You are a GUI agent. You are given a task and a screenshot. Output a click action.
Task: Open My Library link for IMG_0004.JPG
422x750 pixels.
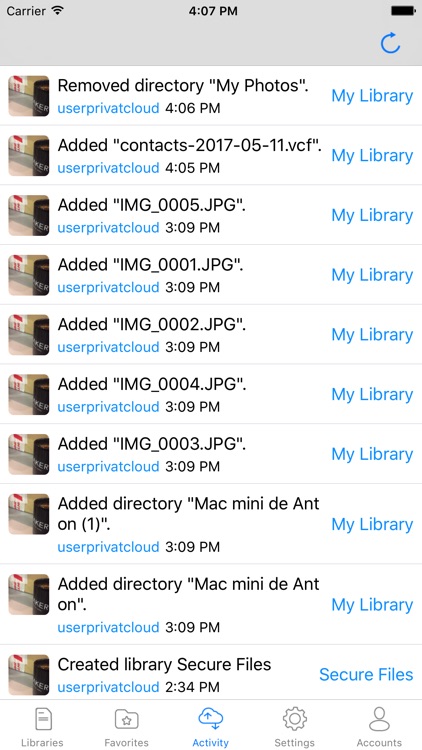372,394
